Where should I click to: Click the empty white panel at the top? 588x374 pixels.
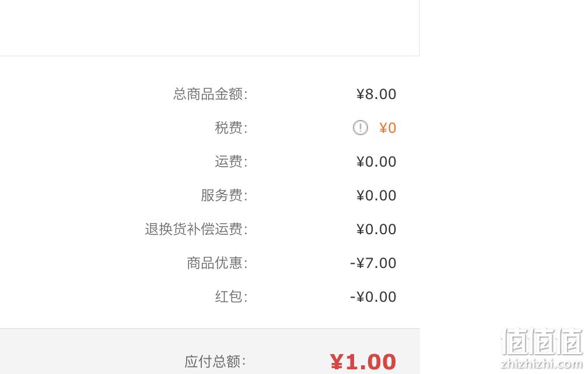click(209, 28)
